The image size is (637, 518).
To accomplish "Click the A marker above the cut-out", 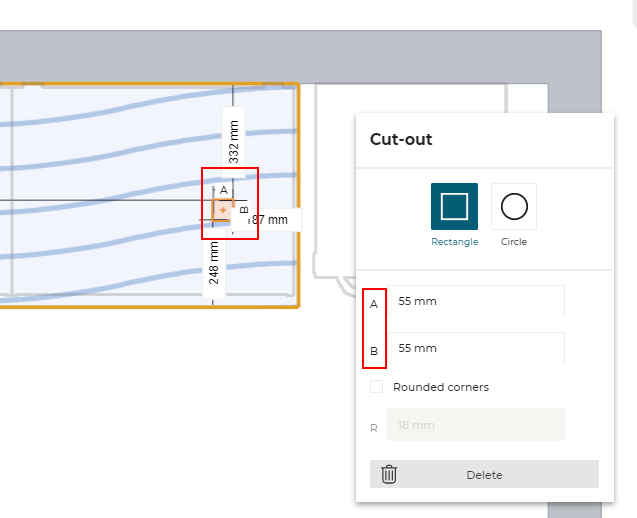I will (x=223, y=190).
